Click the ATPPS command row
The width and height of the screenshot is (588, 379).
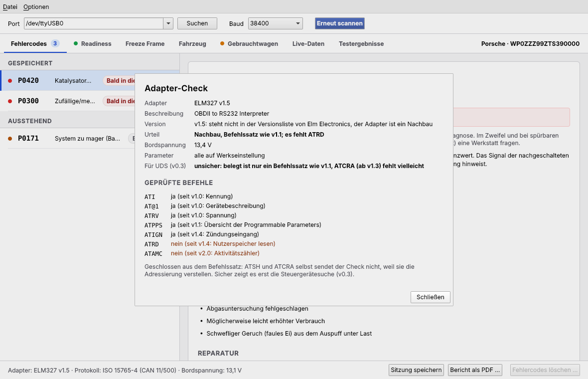pyautogui.click(x=233, y=225)
